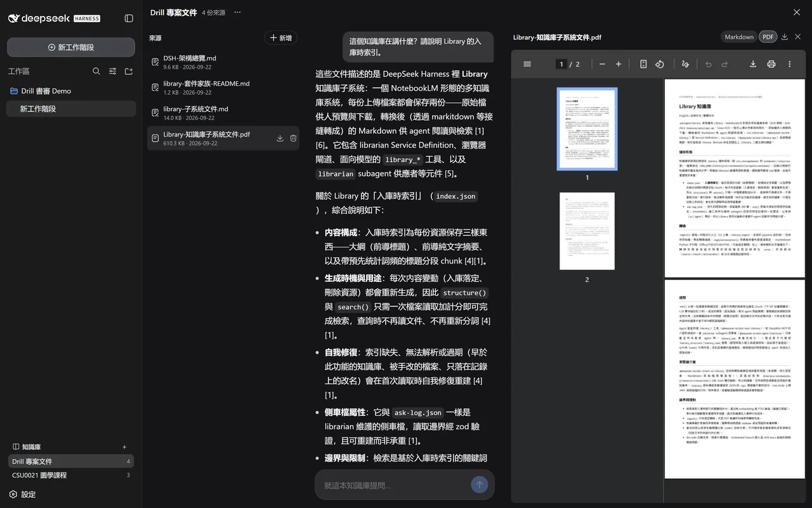Select the PDF draw annotation tool
This screenshot has height=508, width=812.
pyautogui.click(x=685, y=64)
